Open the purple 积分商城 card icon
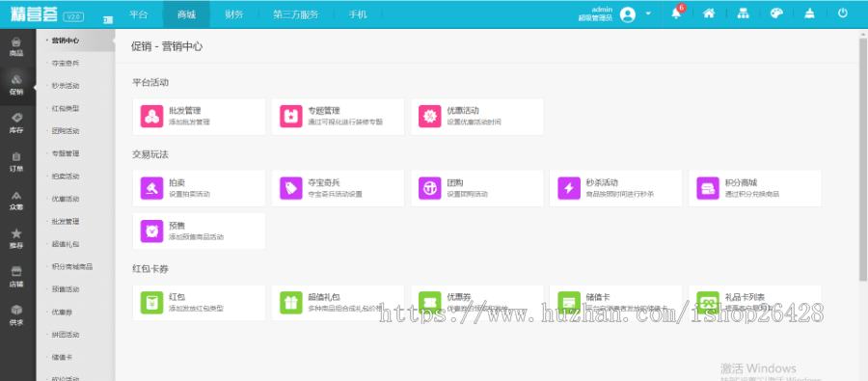The image size is (868, 381). [708, 188]
